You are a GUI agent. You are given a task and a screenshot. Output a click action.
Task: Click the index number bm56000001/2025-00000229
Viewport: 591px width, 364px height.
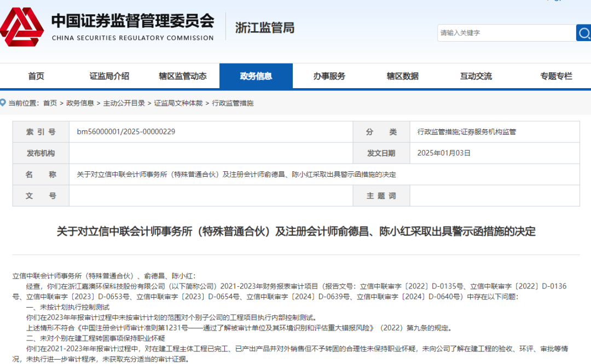pos(126,132)
